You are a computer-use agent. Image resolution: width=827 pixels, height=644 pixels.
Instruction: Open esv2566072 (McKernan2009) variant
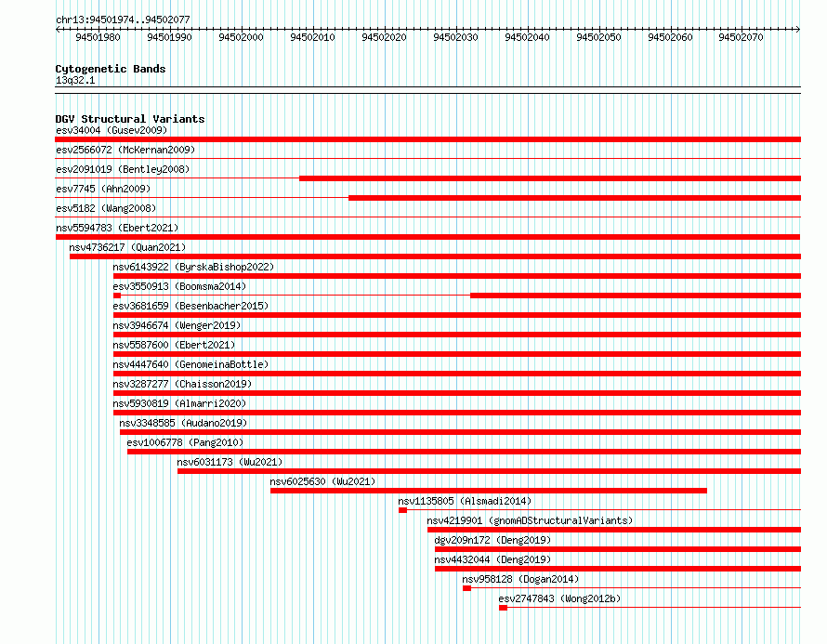(125, 150)
